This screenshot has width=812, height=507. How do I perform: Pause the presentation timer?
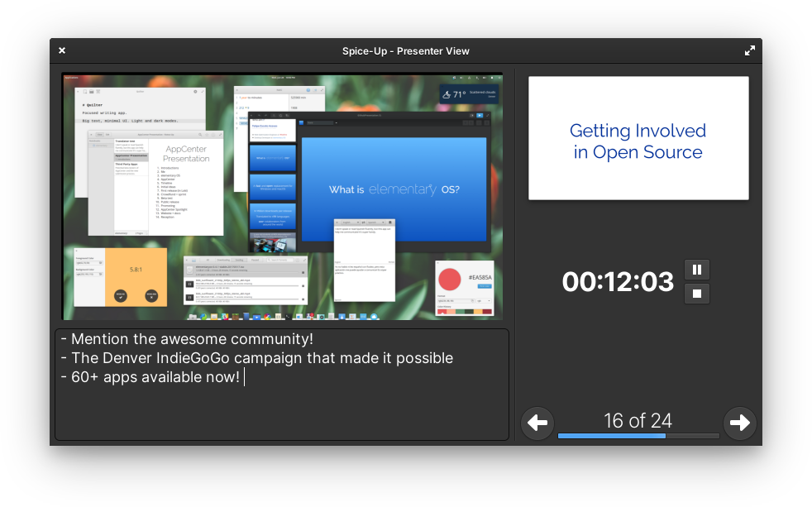[x=697, y=270]
